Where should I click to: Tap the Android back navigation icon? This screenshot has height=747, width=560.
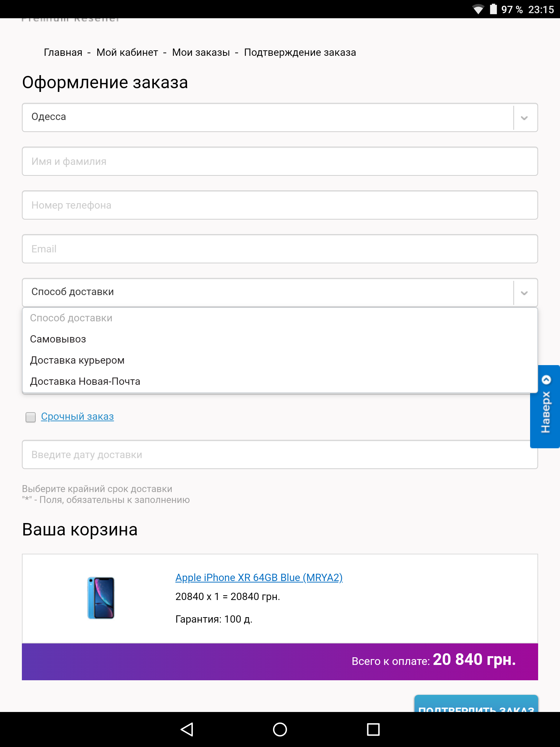pyautogui.click(x=187, y=729)
